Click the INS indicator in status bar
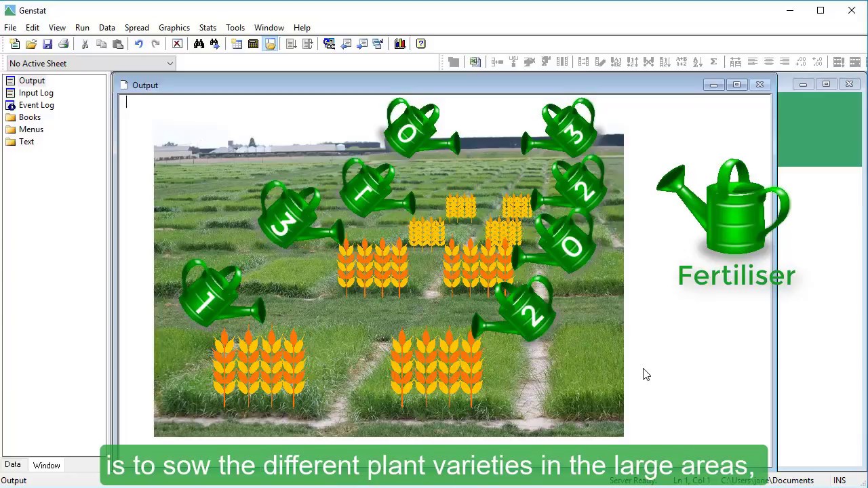The width and height of the screenshot is (868, 488). point(840,481)
